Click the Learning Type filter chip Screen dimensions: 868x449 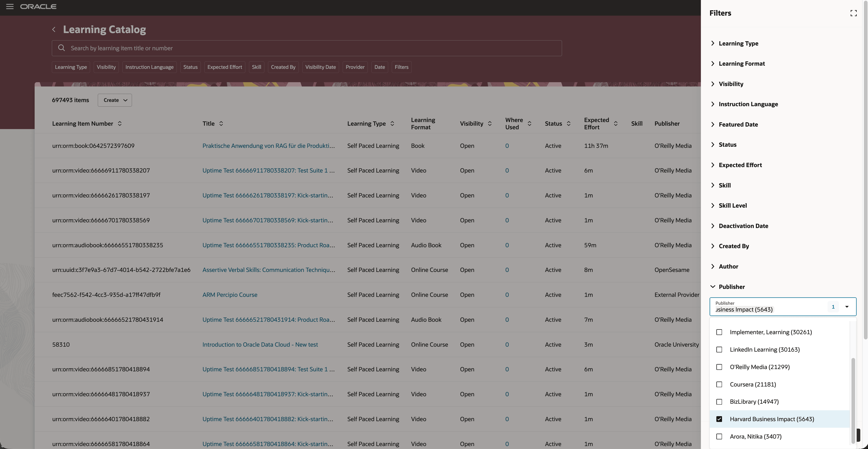tap(71, 67)
